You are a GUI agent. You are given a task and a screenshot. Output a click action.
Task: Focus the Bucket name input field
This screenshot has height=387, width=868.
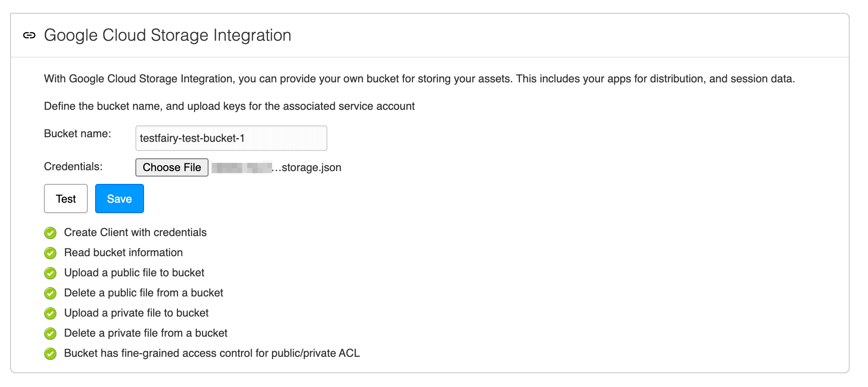pyautogui.click(x=231, y=138)
